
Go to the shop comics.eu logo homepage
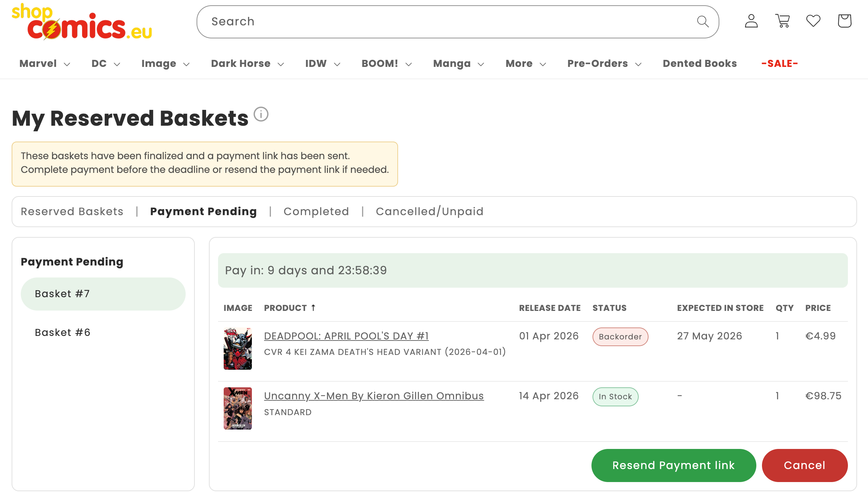point(82,22)
